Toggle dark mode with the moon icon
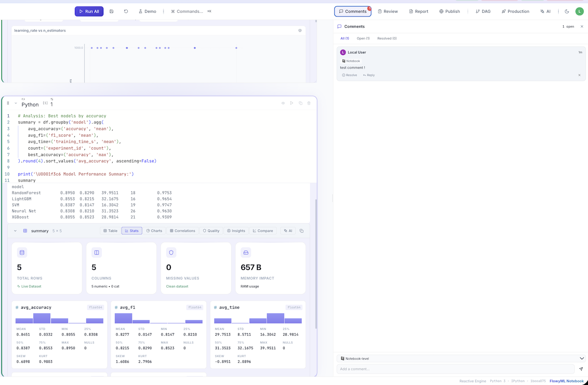Screen dimensions: 588x385 pos(567,11)
